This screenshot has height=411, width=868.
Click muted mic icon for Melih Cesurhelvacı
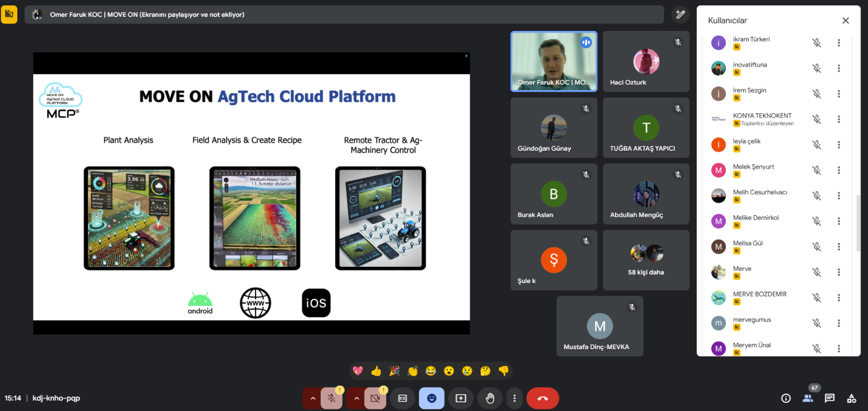[816, 196]
